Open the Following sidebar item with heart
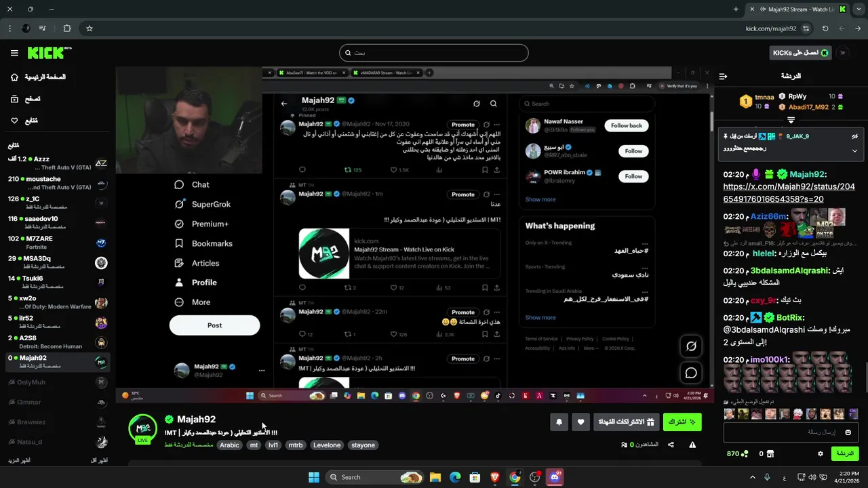Image resolution: width=868 pixels, height=488 pixels. (24, 121)
